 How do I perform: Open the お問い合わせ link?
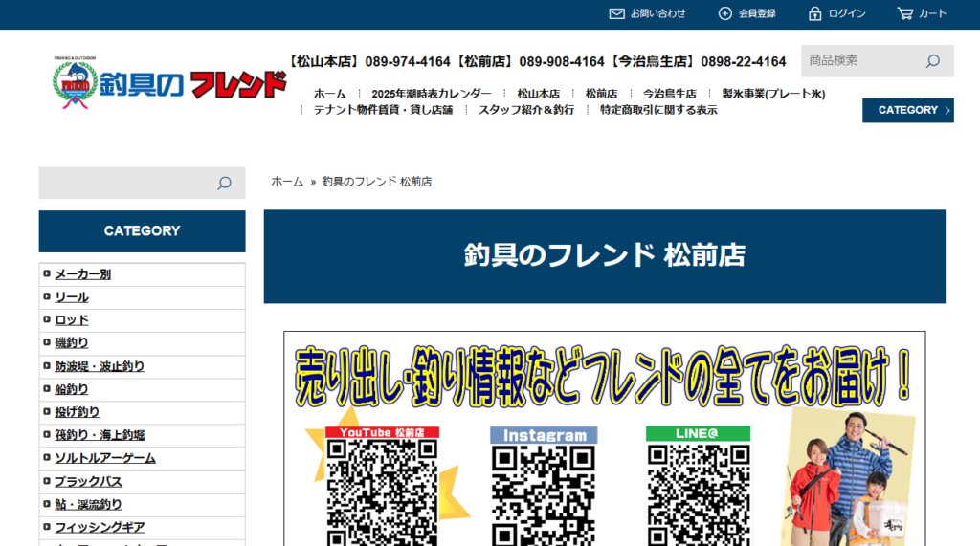click(x=657, y=13)
